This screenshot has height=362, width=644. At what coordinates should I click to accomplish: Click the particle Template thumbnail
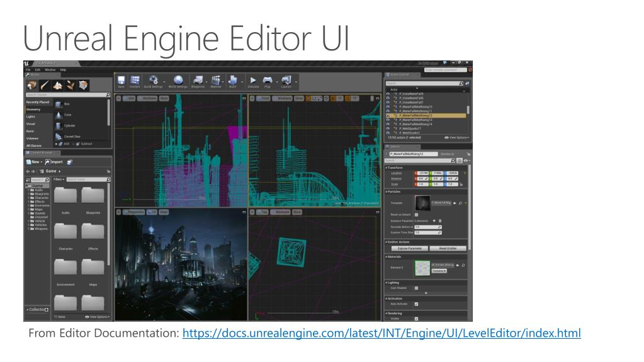click(x=422, y=203)
